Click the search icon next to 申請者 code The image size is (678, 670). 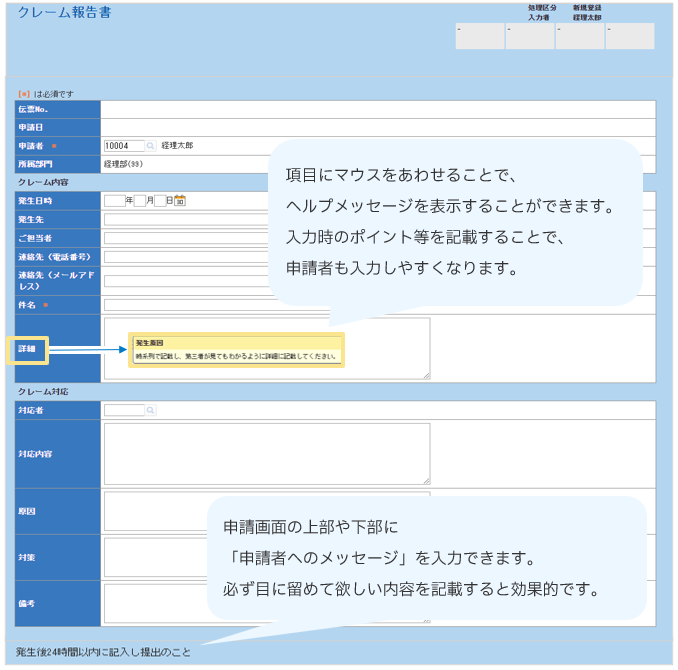point(151,146)
